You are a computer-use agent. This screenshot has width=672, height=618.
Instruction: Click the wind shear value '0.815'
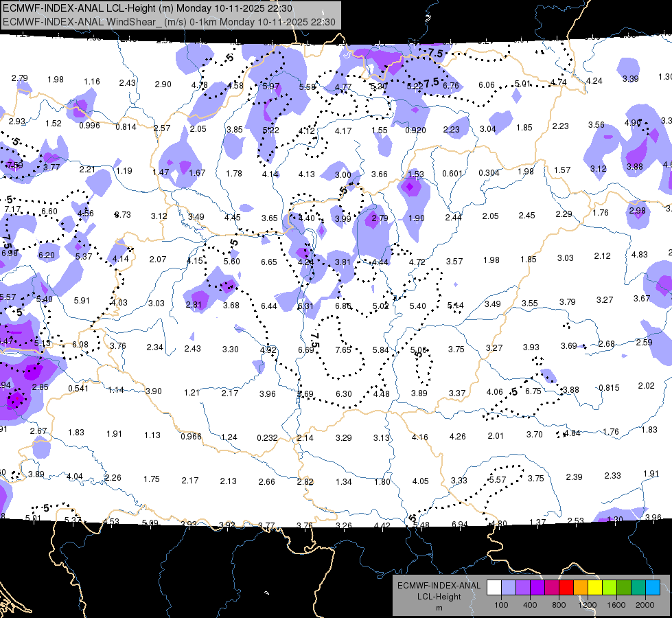pos(609,388)
